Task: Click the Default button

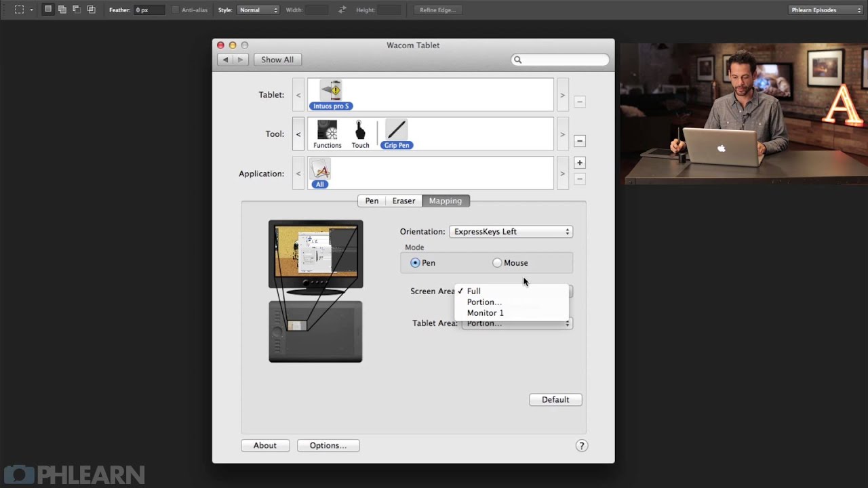Action: 555,400
